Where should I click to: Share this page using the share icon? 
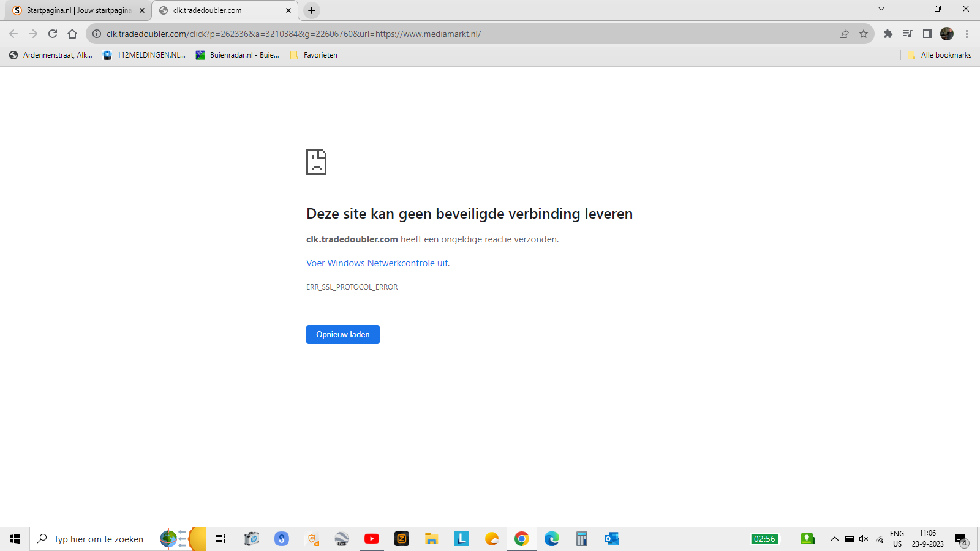[x=844, y=34]
